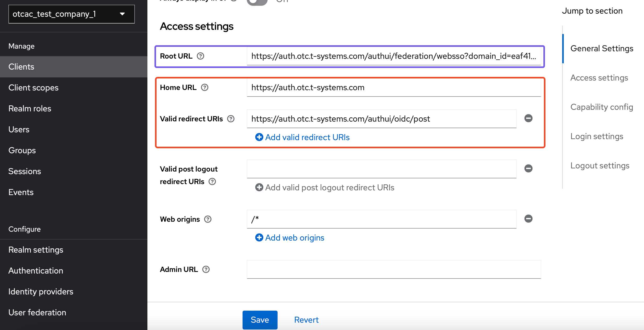This screenshot has width=644, height=330.
Task: Click the Root URL help icon
Action: [x=200, y=56]
